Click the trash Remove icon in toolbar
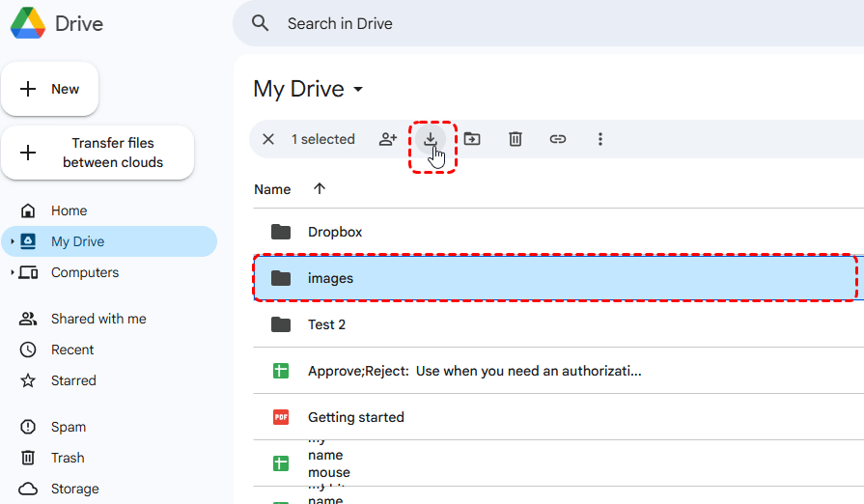Screen dimensions: 864x504 point(516,139)
